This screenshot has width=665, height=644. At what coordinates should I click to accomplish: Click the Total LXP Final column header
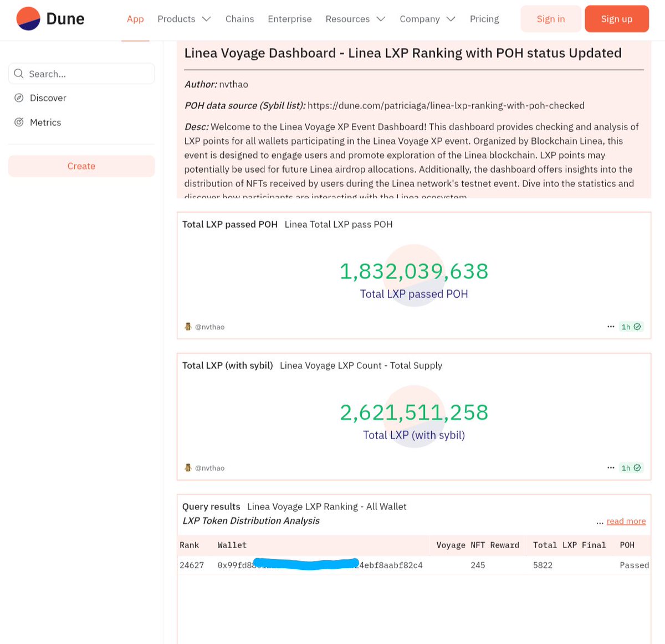(569, 545)
